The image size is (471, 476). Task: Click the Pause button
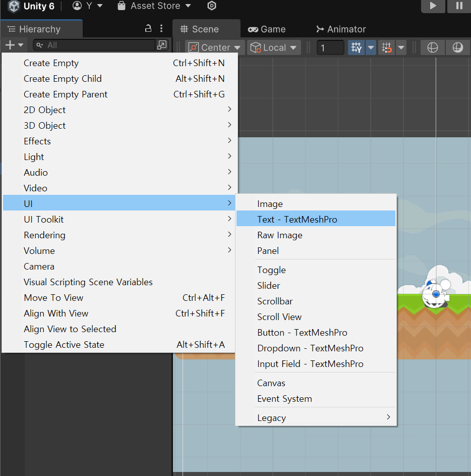459,6
